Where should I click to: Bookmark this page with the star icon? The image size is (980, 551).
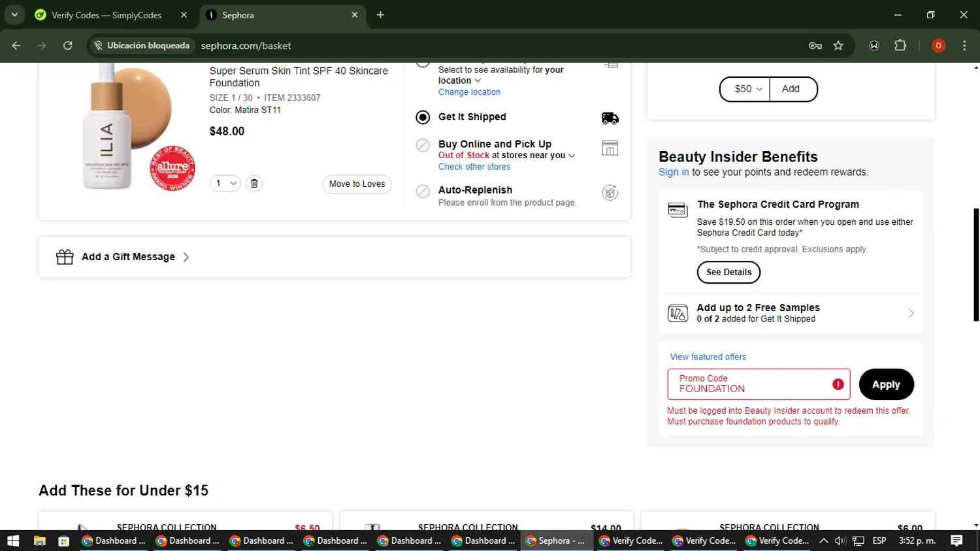click(x=838, y=46)
